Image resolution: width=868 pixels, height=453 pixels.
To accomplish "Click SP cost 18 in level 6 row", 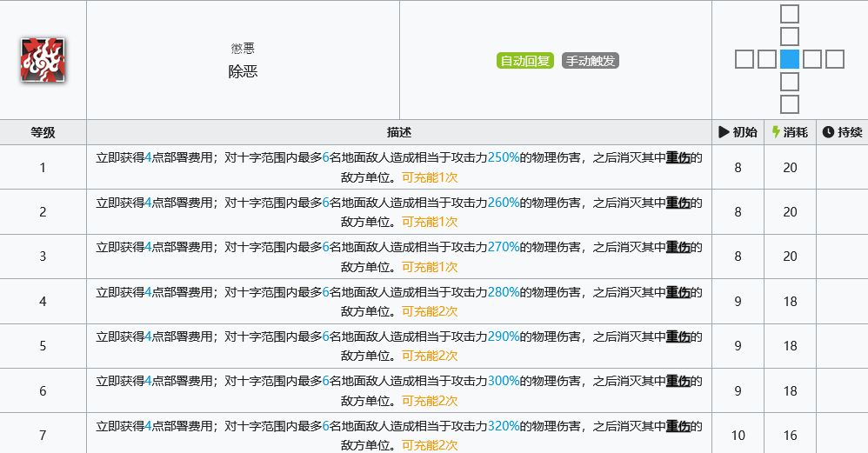I will point(790,391).
